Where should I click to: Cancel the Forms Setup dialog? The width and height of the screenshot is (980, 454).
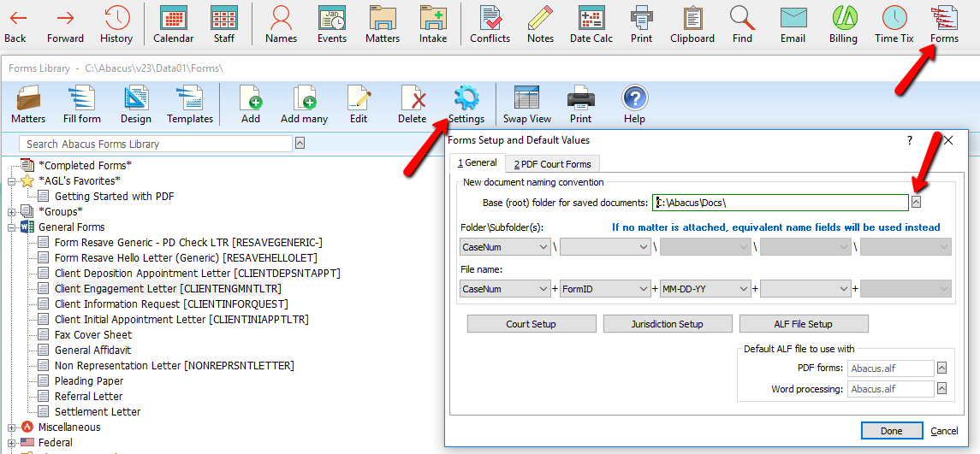[944, 431]
